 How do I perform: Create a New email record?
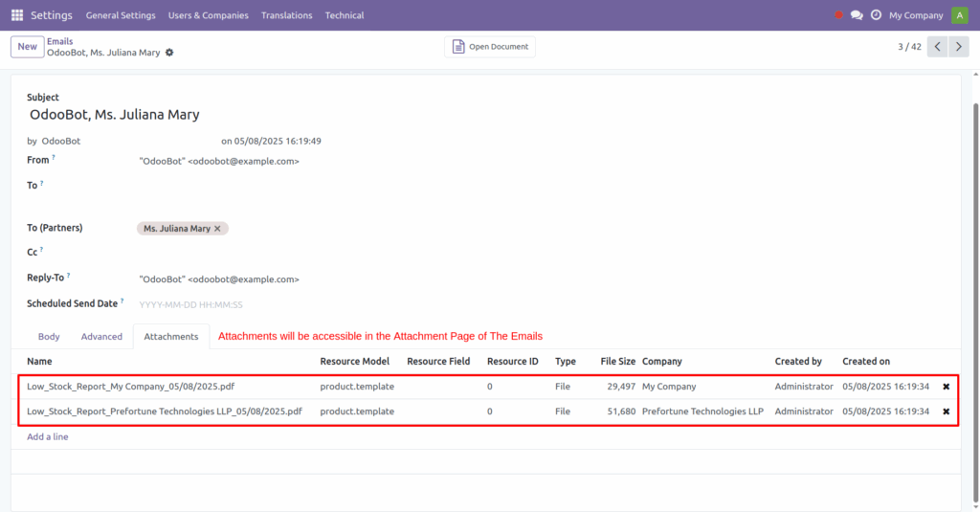[28, 47]
